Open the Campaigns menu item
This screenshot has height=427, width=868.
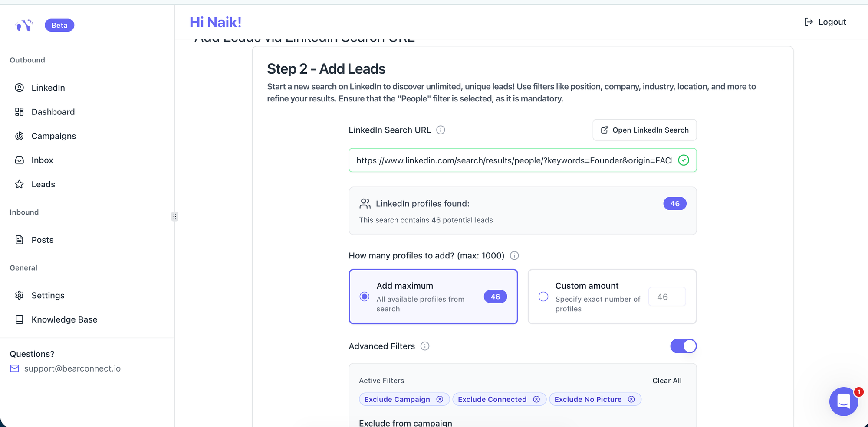click(x=53, y=136)
